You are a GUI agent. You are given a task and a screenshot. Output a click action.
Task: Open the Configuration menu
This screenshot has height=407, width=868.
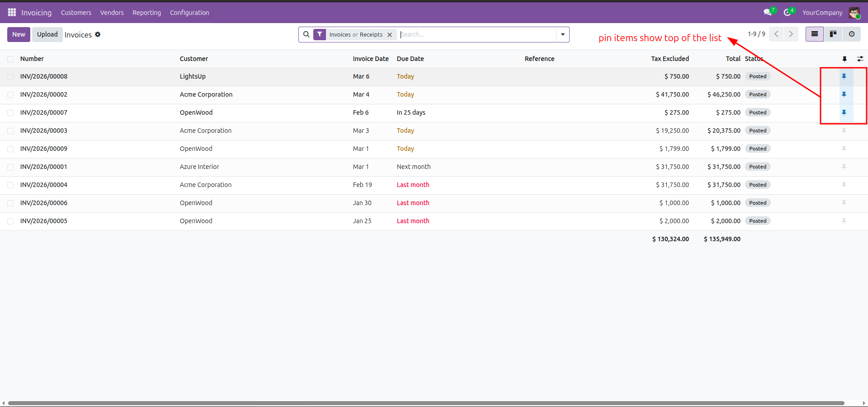[189, 13]
